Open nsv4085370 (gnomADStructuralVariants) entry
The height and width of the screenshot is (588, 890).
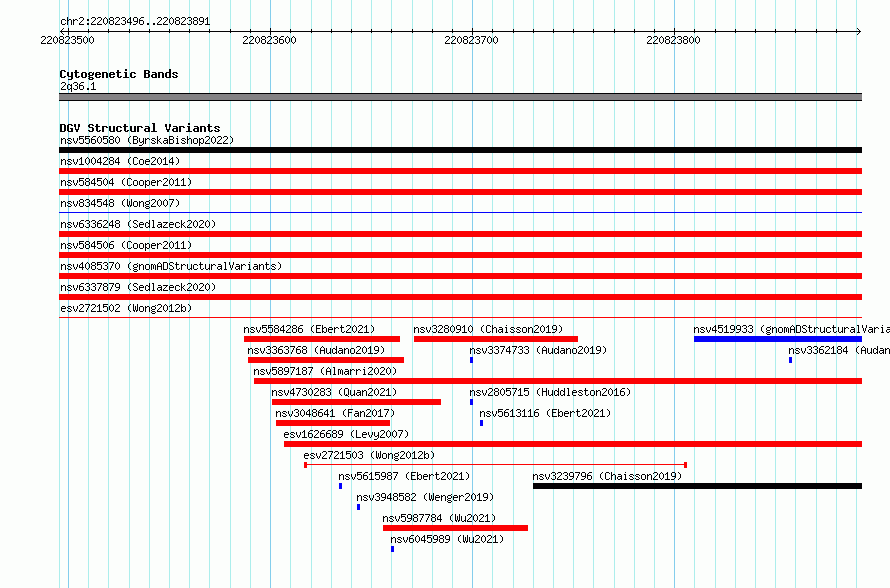[171, 266]
